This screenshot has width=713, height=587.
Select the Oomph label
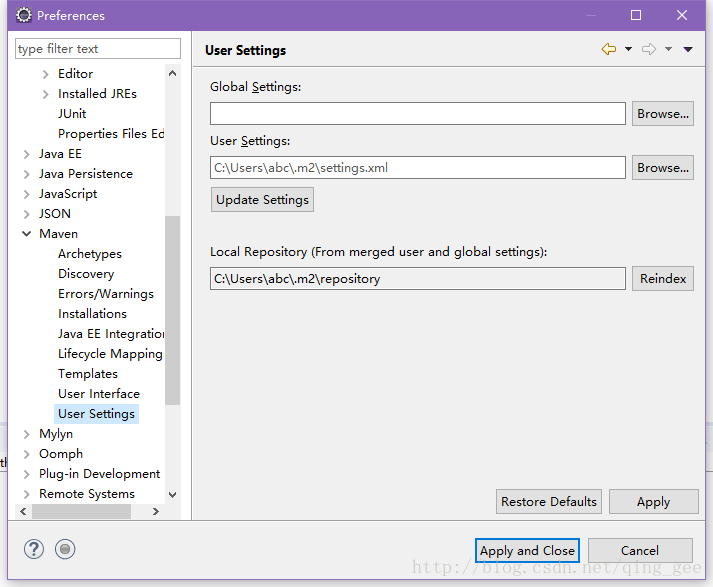61,454
